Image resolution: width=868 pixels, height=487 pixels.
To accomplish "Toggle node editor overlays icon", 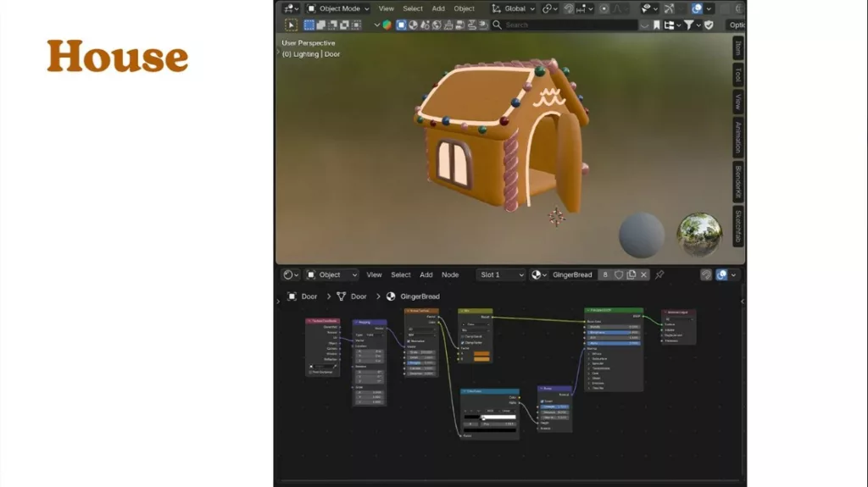I will pyautogui.click(x=721, y=274).
